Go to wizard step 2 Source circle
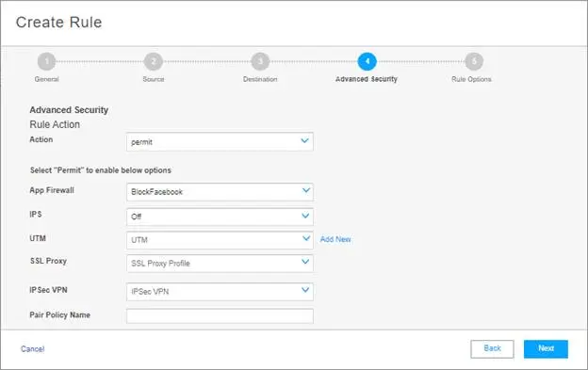The image size is (588, 370). [154, 61]
